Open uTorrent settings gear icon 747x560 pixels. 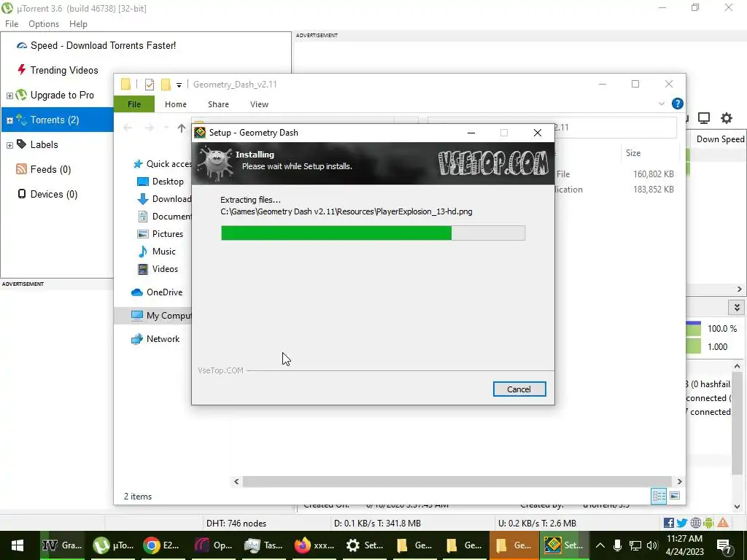click(726, 118)
